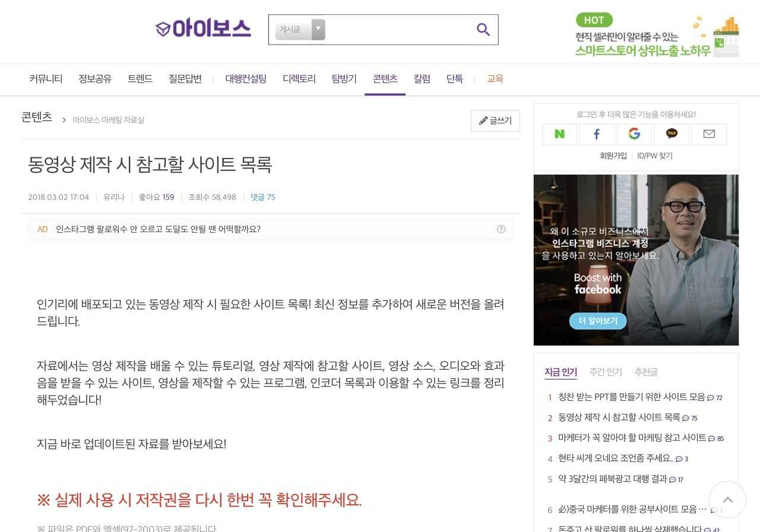This screenshot has height=532, width=760.
Task: Open the 아이보스 logo home page
Action: click(x=203, y=28)
